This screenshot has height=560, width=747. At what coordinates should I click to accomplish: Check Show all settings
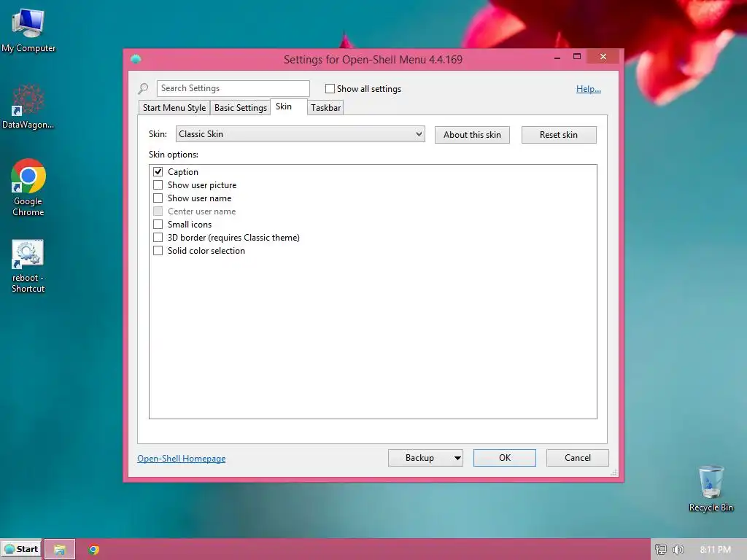coord(330,88)
